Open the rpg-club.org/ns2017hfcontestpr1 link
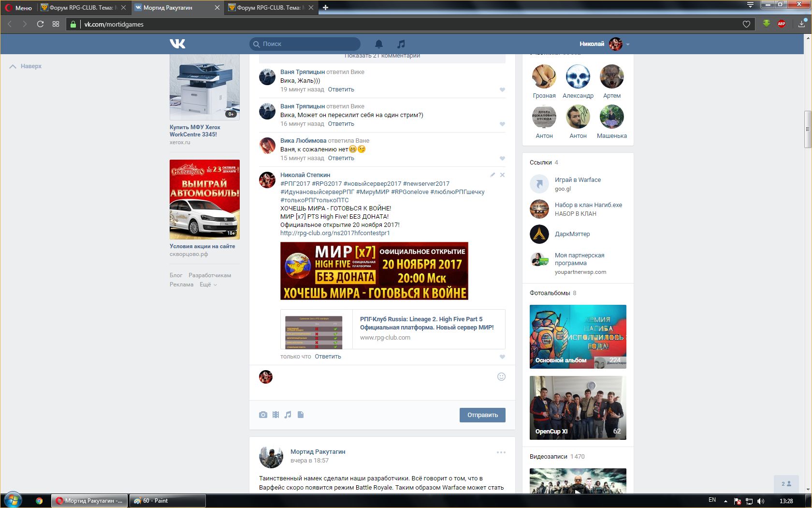 tap(335, 233)
